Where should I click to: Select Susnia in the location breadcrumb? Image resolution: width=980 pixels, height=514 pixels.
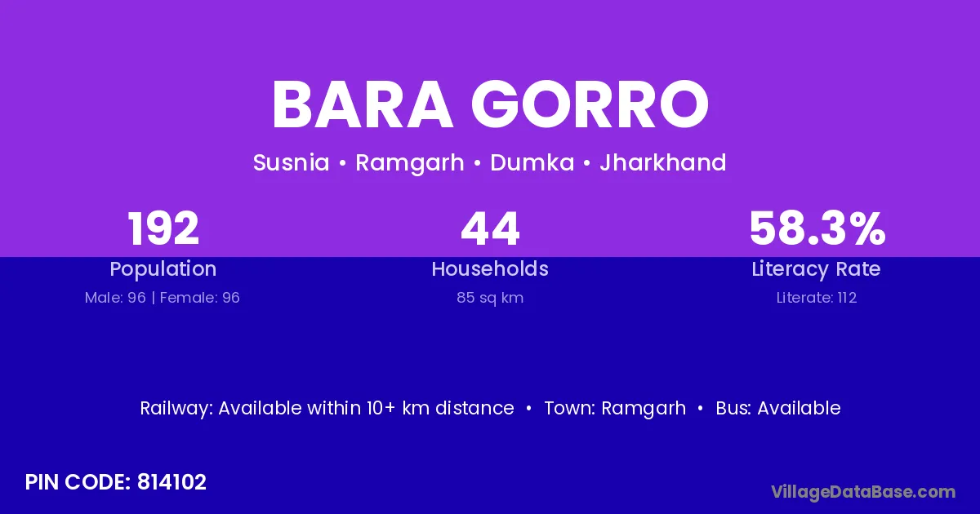291,163
